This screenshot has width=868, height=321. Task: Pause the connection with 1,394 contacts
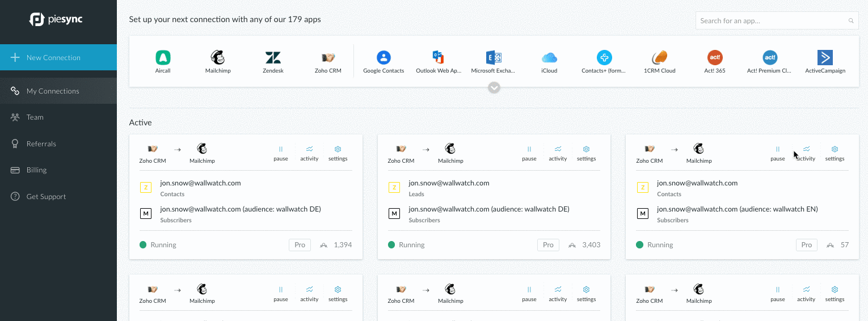click(280, 153)
